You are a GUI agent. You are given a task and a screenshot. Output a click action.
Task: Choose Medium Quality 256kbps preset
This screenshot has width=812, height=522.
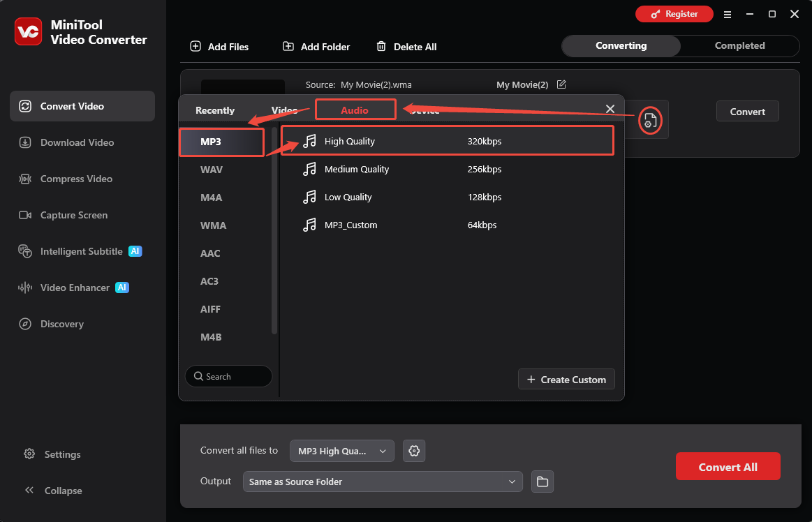tap(448, 169)
